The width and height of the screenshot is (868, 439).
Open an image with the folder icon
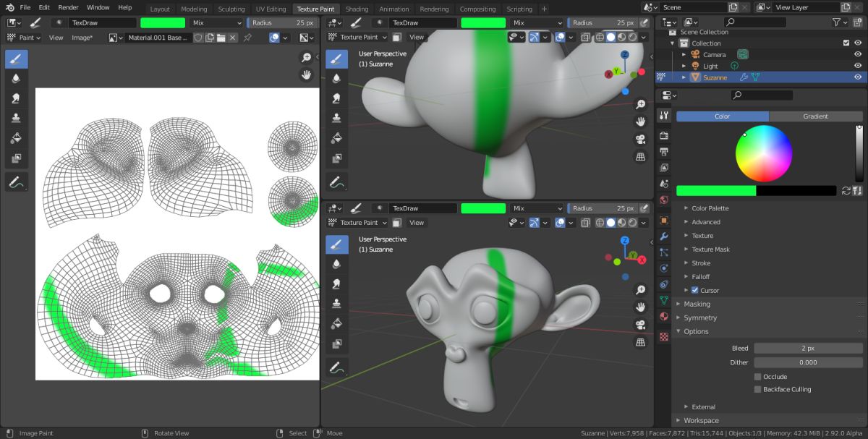click(x=221, y=37)
